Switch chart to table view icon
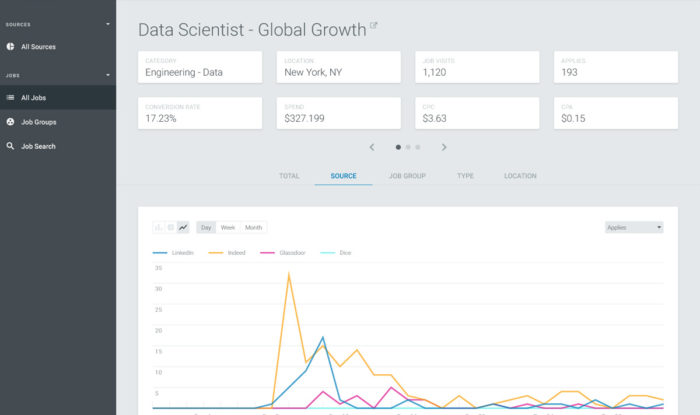The image size is (700, 415). point(171,228)
